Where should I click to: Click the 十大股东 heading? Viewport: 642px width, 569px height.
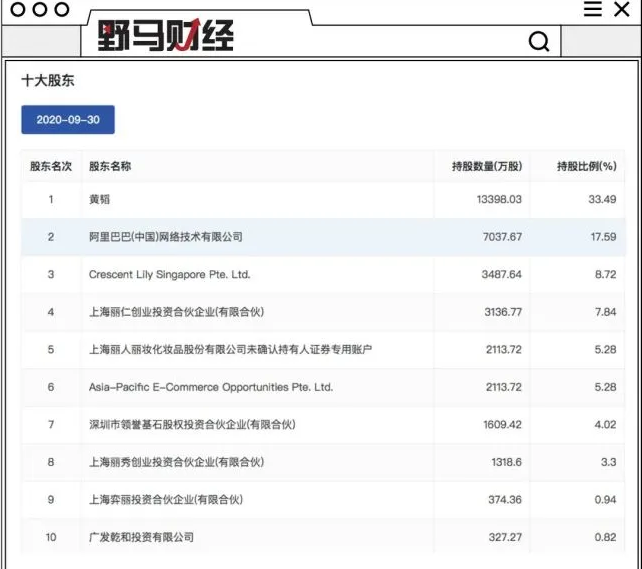click(x=48, y=81)
